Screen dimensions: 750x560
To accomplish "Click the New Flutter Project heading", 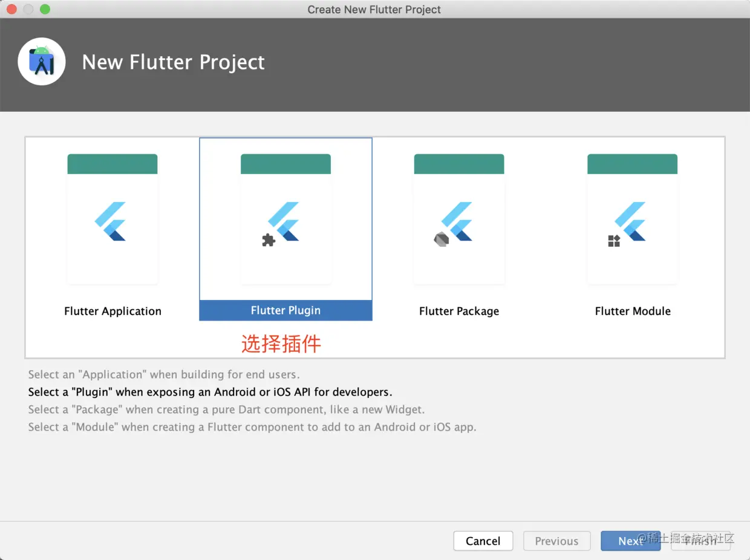I will [173, 62].
